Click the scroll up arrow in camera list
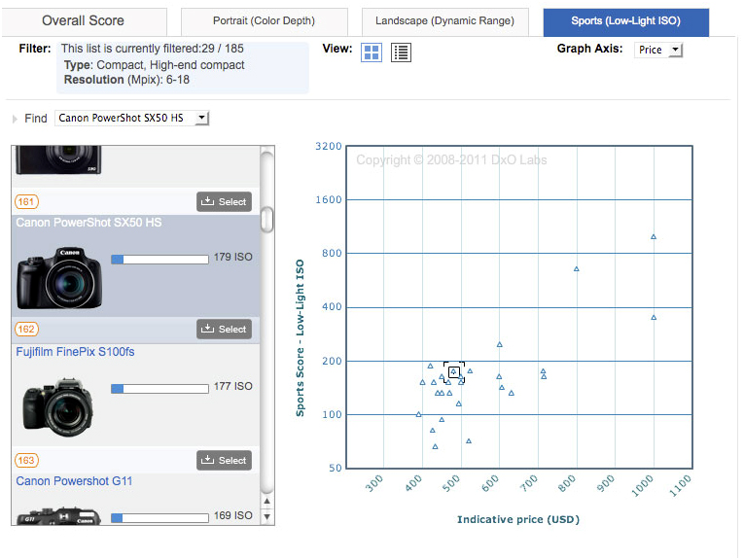The image size is (744, 560). (266, 501)
